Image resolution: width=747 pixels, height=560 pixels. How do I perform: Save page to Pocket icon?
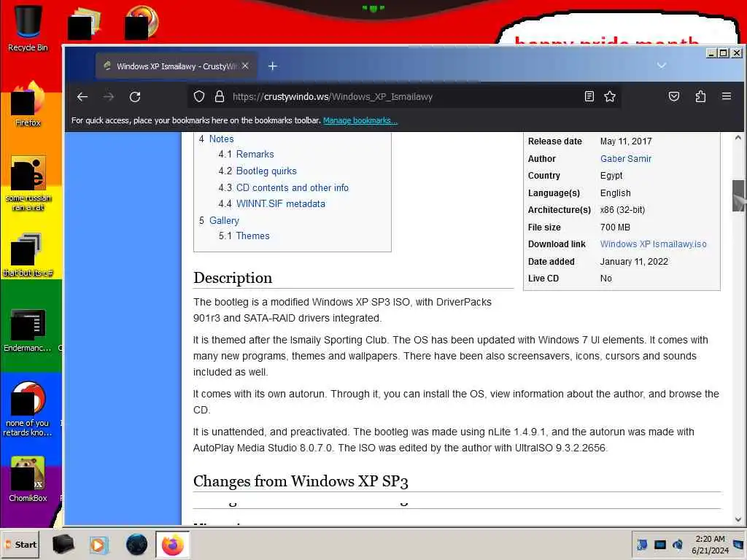673,97
